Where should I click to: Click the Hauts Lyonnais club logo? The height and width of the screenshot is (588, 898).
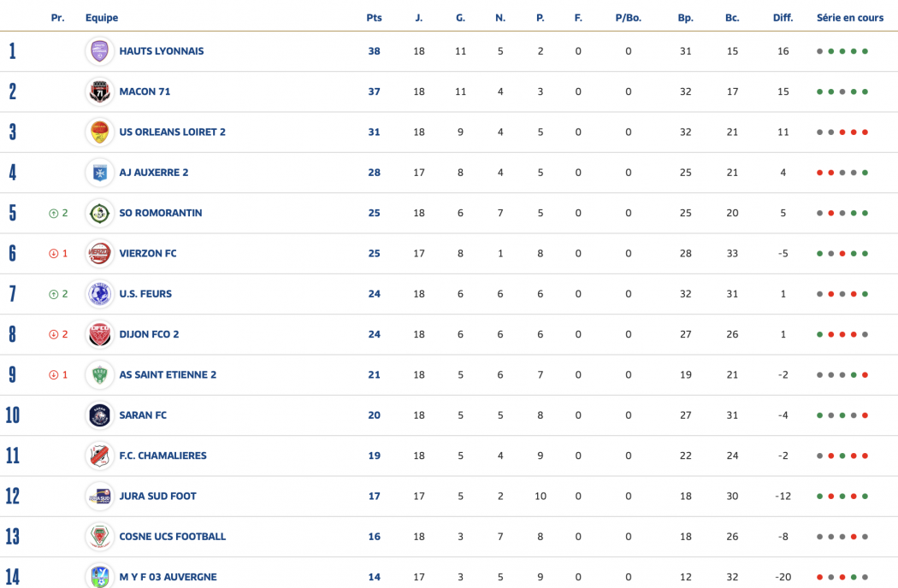[x=100, y=51]
